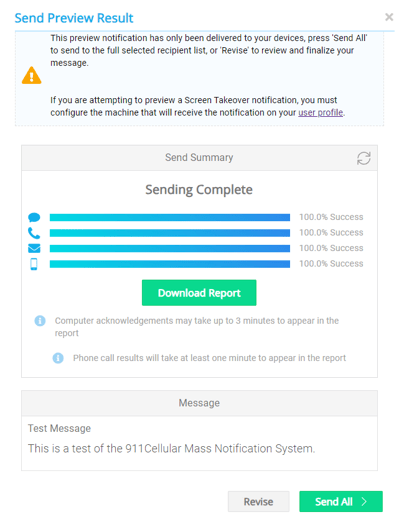399x517 pixels.
Task: Click the SMS chat bubble icon
Action: [x=34, y=217]
